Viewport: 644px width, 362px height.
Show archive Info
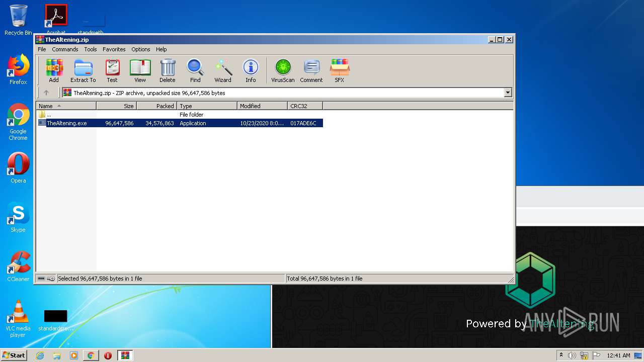point(251,70)
